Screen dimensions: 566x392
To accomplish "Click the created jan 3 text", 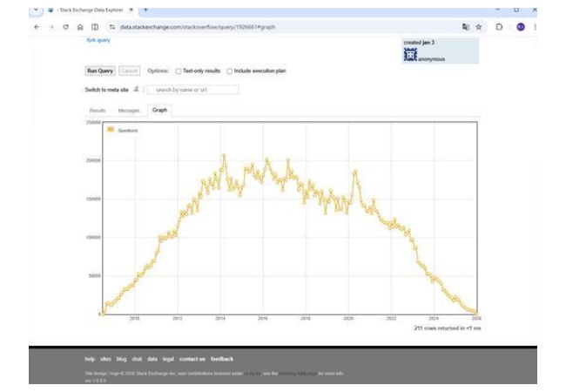I will tap(419, 42).
